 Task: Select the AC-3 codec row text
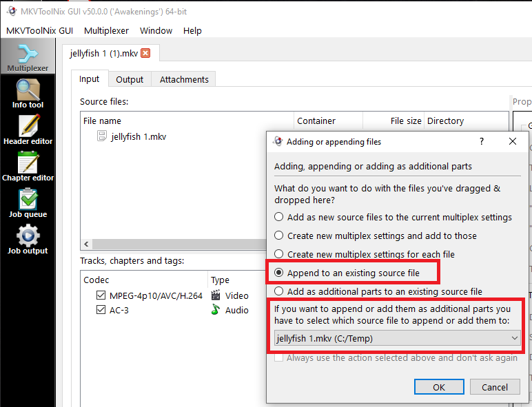[119, 310]
